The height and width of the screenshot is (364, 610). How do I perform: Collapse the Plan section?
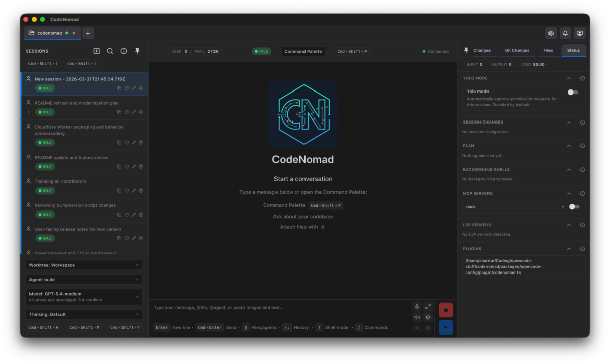click(569, 146)
